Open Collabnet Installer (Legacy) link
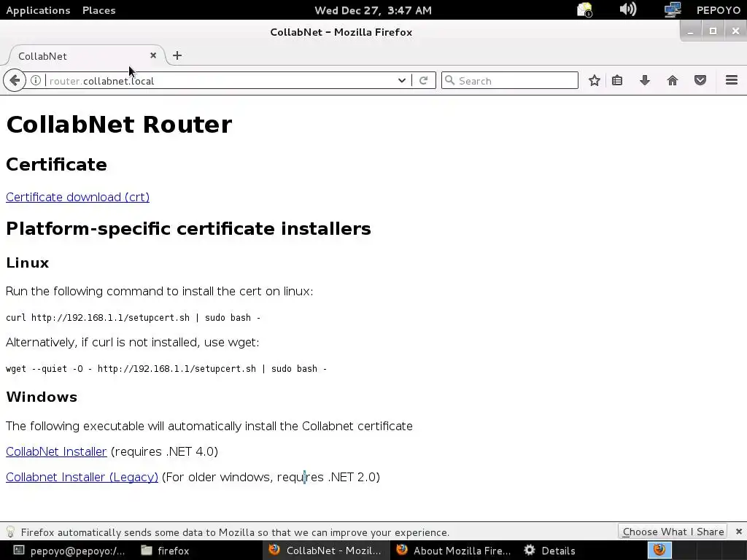747x560 pixels. coord(82,477)
